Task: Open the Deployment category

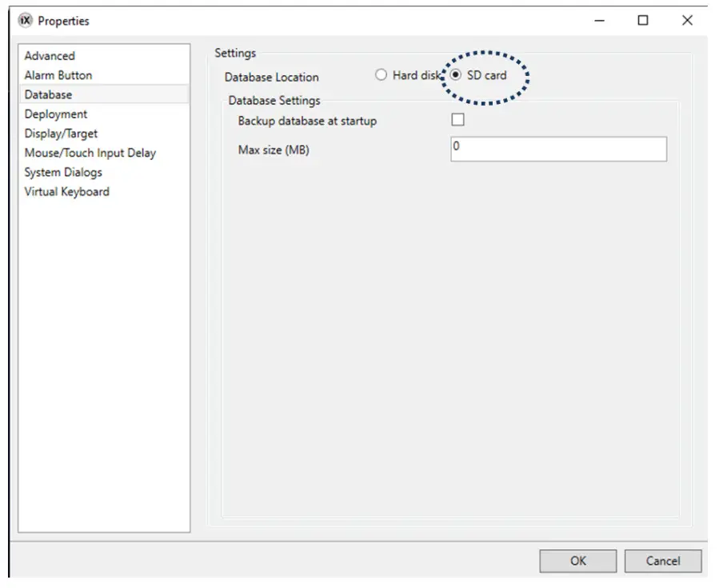Action: [104, 114]
